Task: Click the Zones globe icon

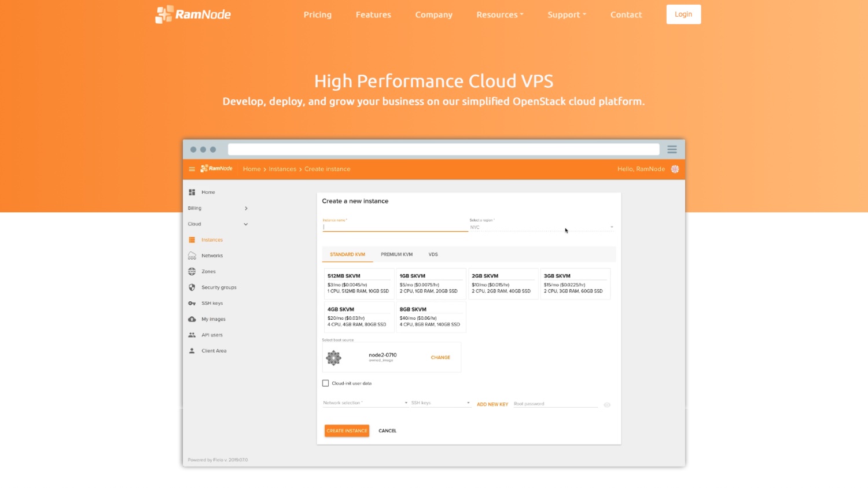Action: coord(192,272)
